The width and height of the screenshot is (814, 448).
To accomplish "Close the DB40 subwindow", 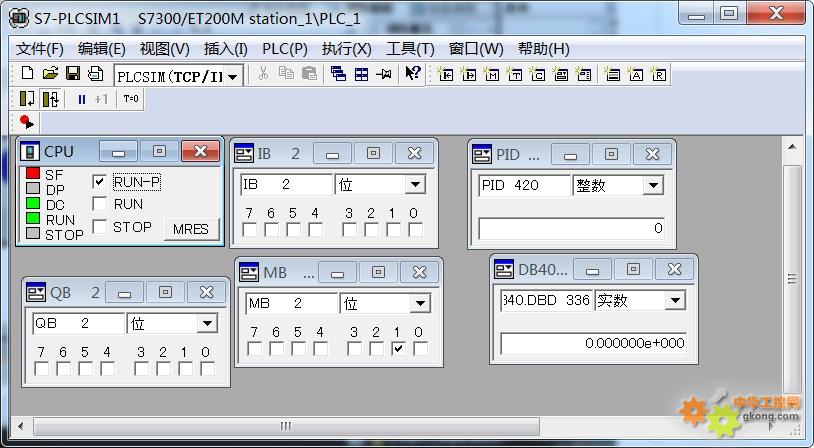I will 674,269.
